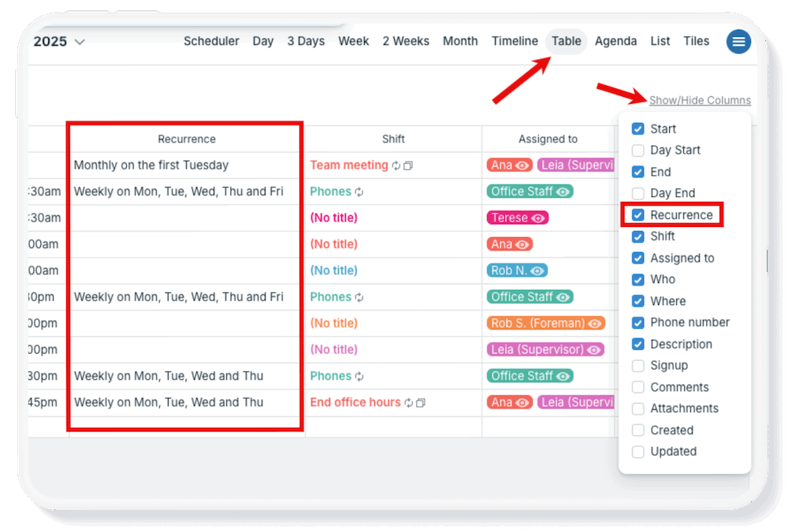Open the Team meeting shift
Image resolution: width=788 pixels, height=532 pixels.
click(349, 165)
